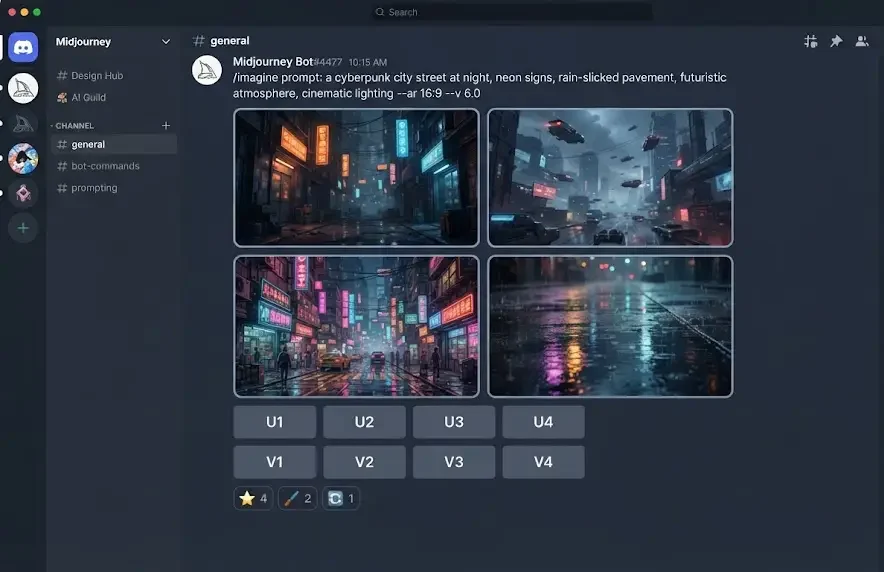Add a server with the plus icon
Screen dimensions: 884x572
click(23, 228)
